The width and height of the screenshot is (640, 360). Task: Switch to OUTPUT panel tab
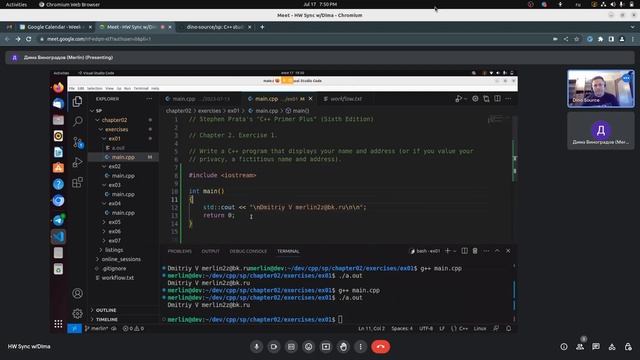(x=211, y=251)
